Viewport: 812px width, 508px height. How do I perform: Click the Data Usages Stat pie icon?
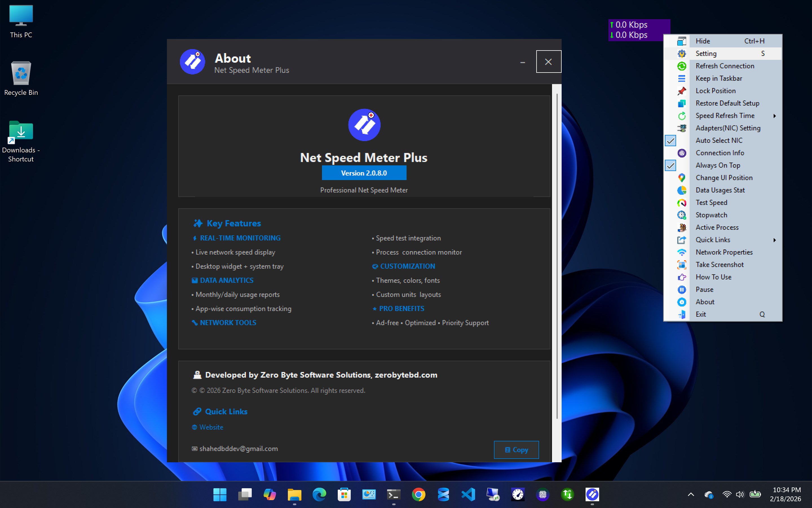click(x=681, y=190)
